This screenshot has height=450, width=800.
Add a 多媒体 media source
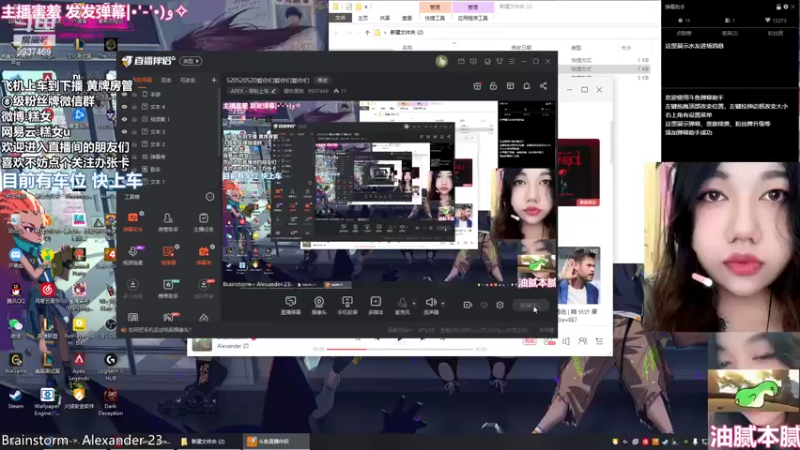(376, 305)
